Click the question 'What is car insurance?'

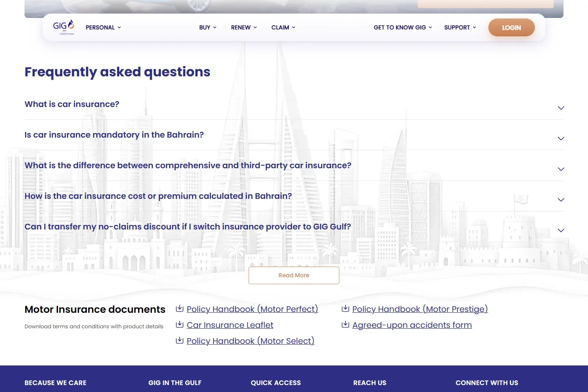[72, 104]
